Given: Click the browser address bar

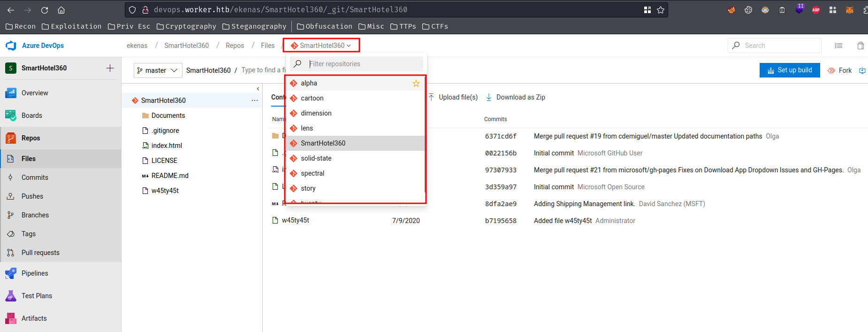Looking at the screenshot, I should click(x=396, y=10).
